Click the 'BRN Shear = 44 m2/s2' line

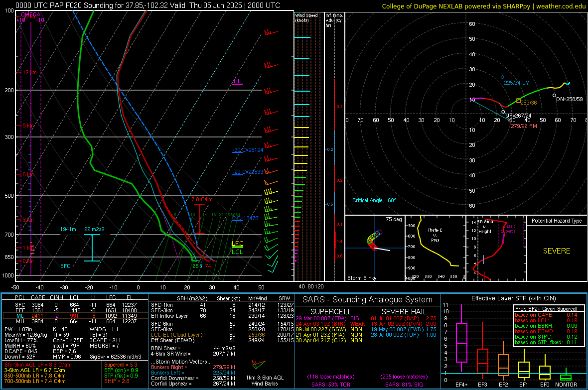[193, 348]
